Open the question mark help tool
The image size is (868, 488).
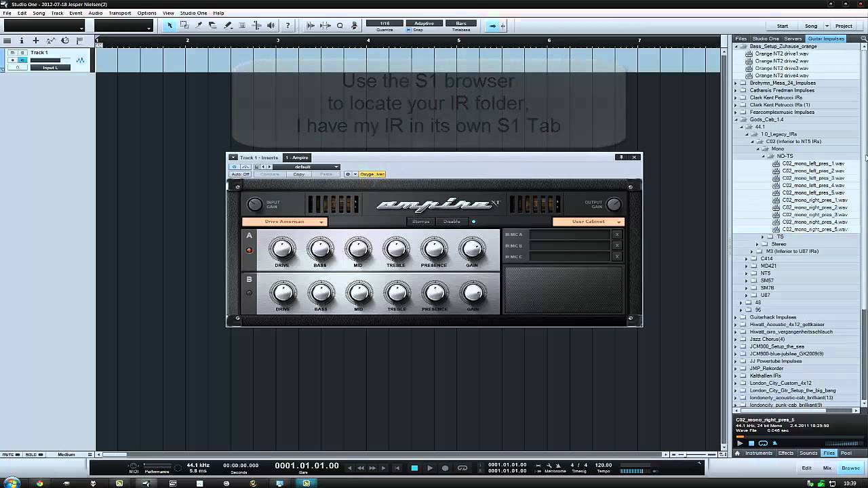(288, 26)
